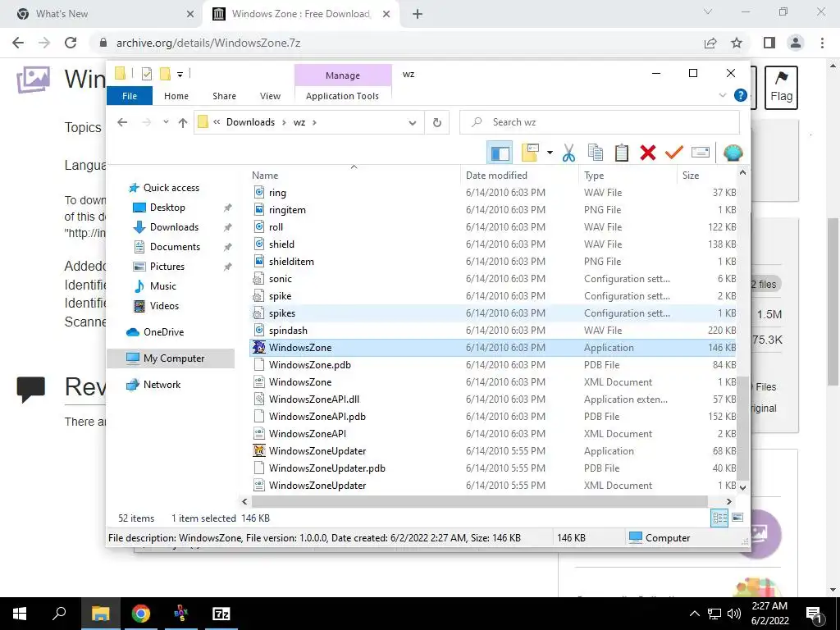The image size is (840, 630).
Task: Click Properties checkmark in quick access toolbar
Action: pos(147,74)
